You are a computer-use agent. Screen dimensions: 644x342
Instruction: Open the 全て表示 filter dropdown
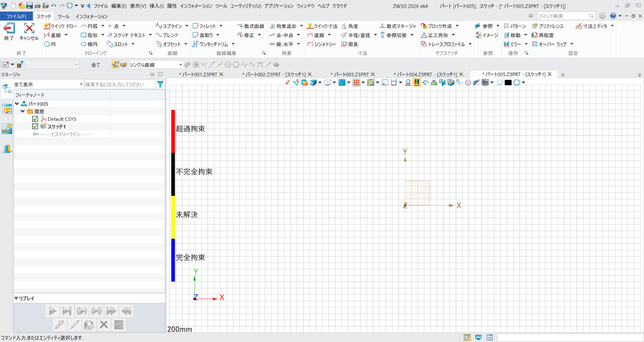pyautogui.click(x=81, y=85)
